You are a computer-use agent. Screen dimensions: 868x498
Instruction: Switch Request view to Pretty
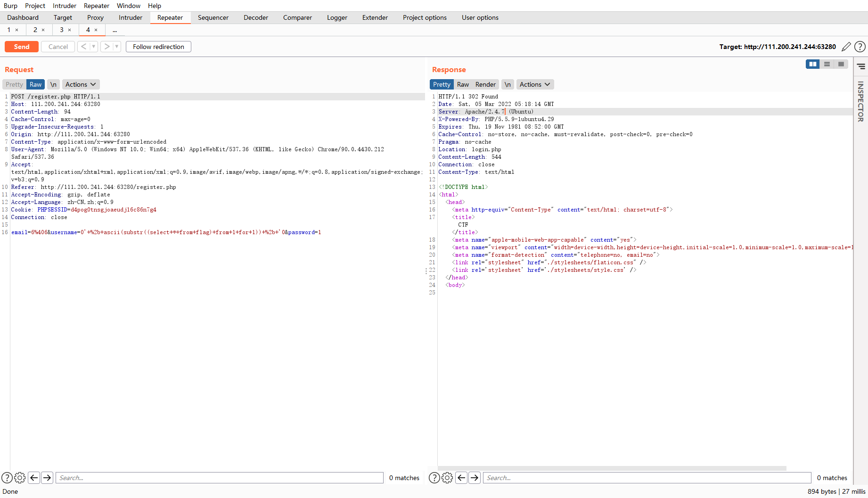14,84
